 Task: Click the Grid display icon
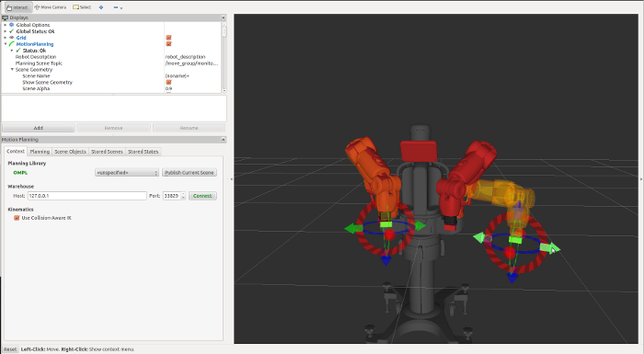(11, 38)
